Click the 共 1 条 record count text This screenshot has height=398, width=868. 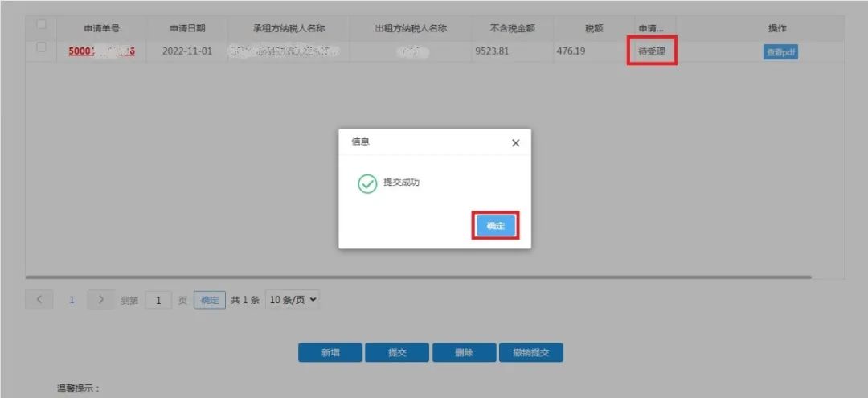[244, 300]
